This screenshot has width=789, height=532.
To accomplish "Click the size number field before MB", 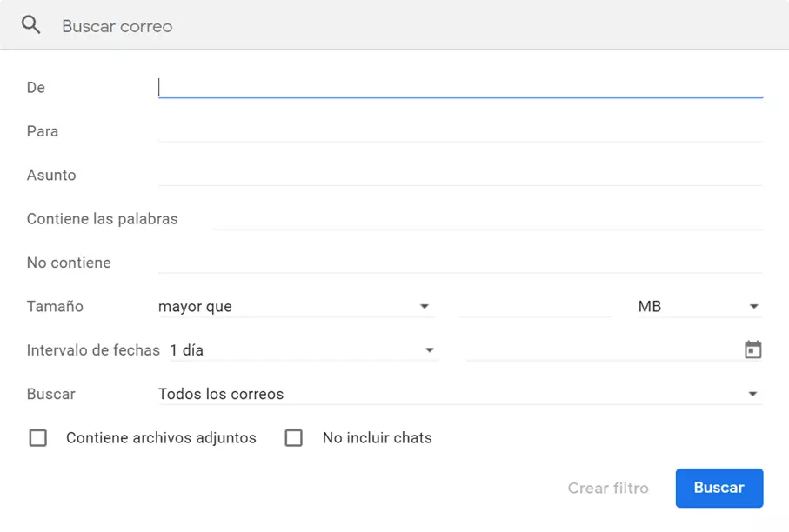I will point(535,307).
